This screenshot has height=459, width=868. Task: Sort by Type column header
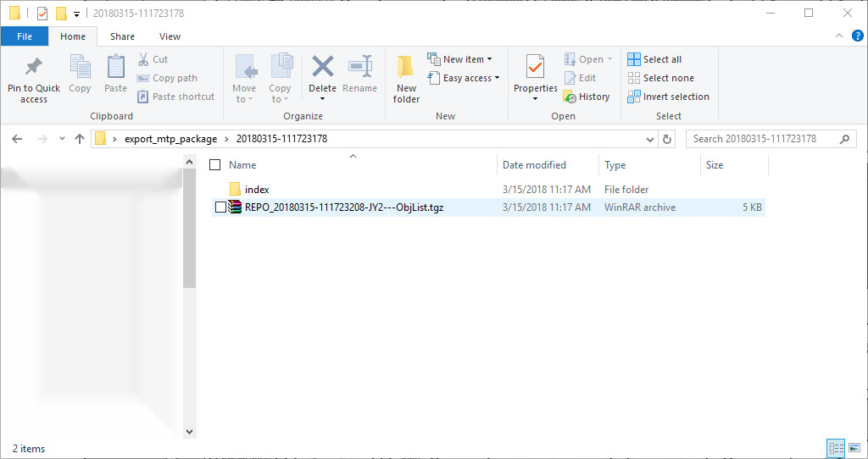615,165
